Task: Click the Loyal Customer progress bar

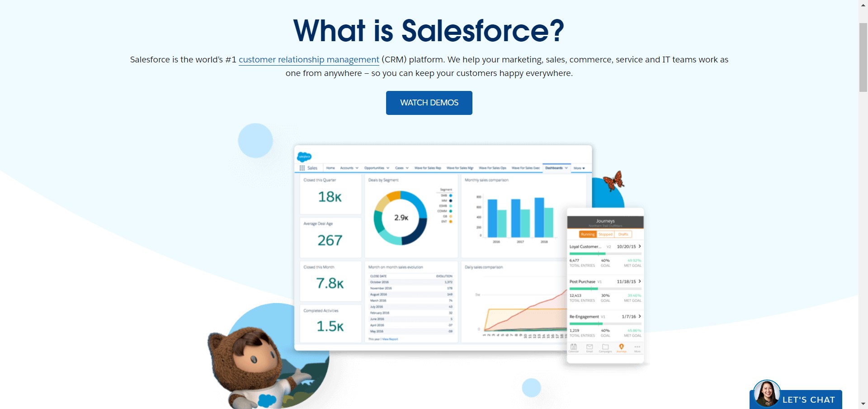Action: point(605,254)
